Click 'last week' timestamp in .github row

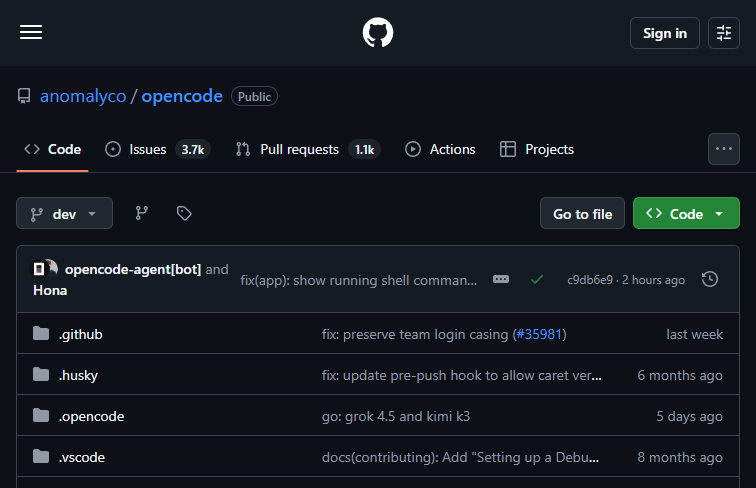click(694, 334)
